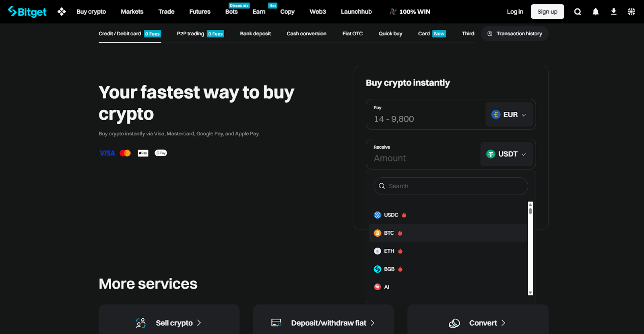Select the BGB token icon in list
The image size is (644, 334).
(x=378, y=269)
